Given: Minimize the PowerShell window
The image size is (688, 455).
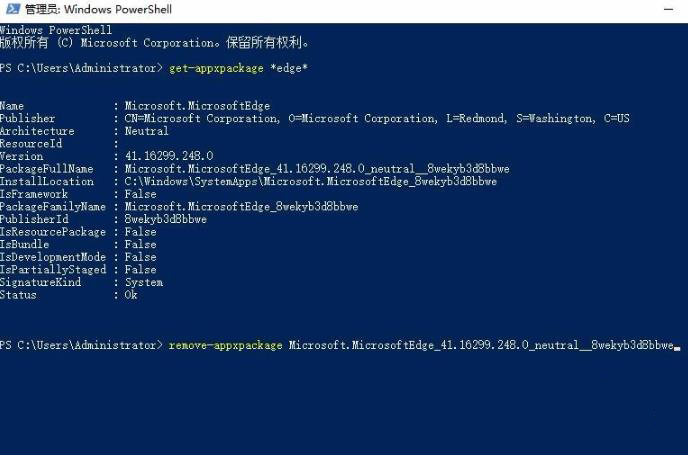Looking at the screenshot, I should tap(668, 9).
